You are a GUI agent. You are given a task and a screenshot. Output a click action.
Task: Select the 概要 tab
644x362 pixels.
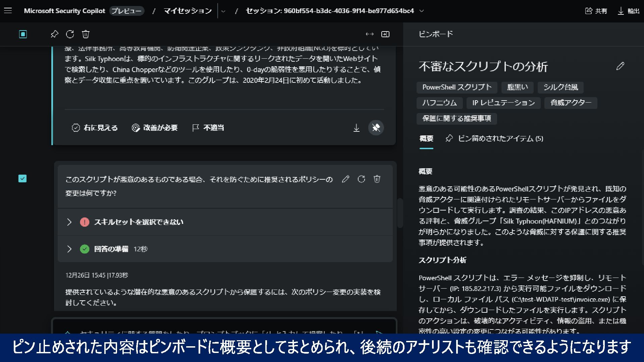click(x=426, y=138)
